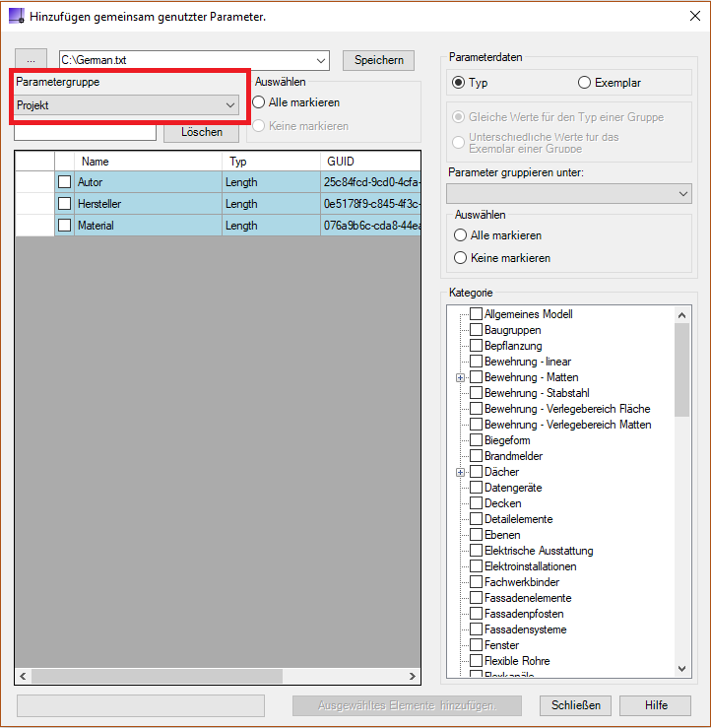Image resolution: width=711 pixels, height=728 pixels.
Task: Click the Löschen button
Action: pos(202,132)
